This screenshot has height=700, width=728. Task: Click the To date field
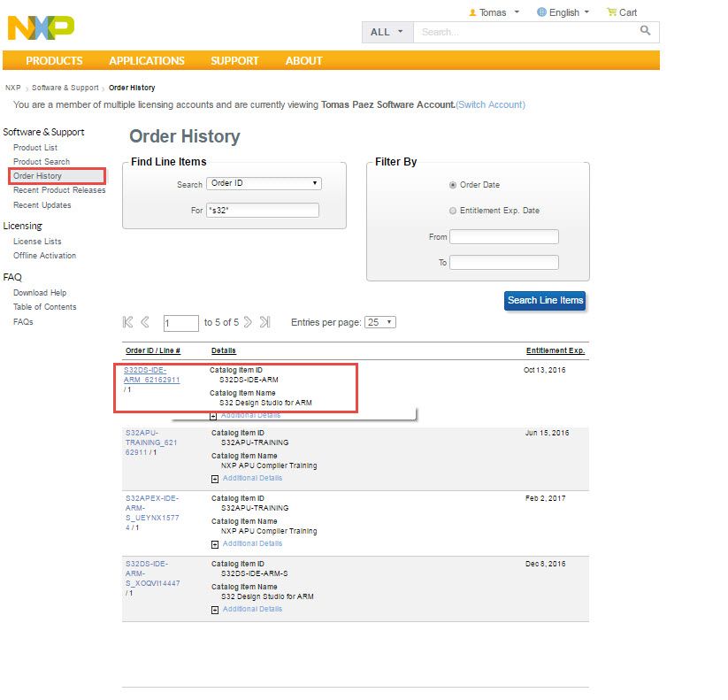pyautogui.click(x=503, y=263)
